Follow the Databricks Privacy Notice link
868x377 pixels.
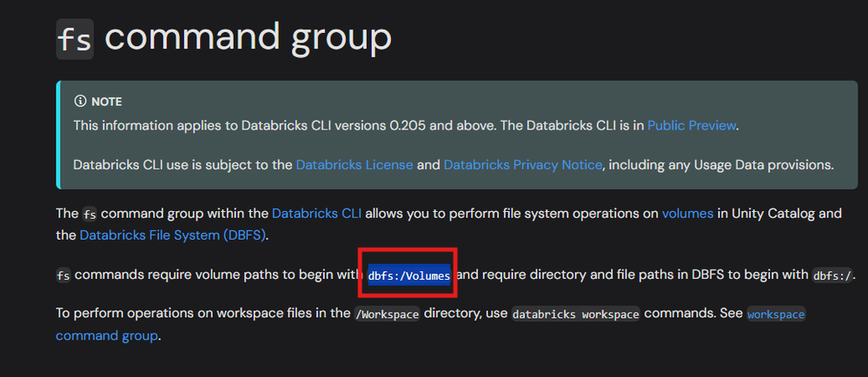point(522,164)
